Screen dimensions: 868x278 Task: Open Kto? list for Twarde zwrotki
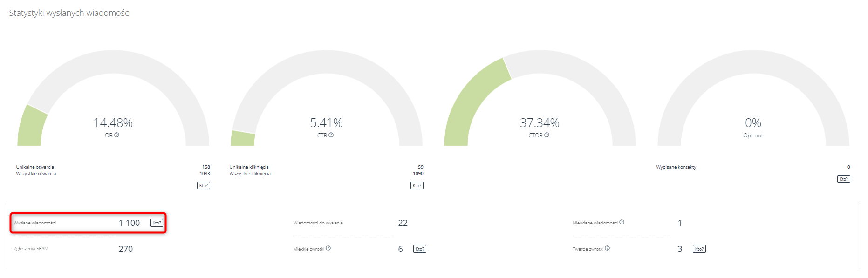(x=699, y=249)
